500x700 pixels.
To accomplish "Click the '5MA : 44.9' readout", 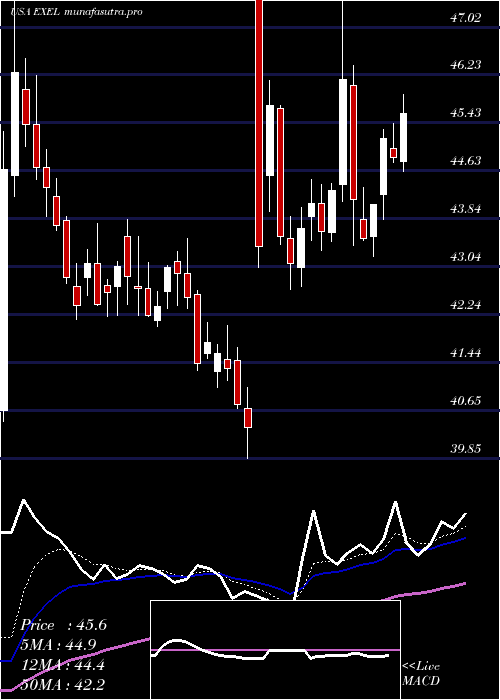I will 59,645.
